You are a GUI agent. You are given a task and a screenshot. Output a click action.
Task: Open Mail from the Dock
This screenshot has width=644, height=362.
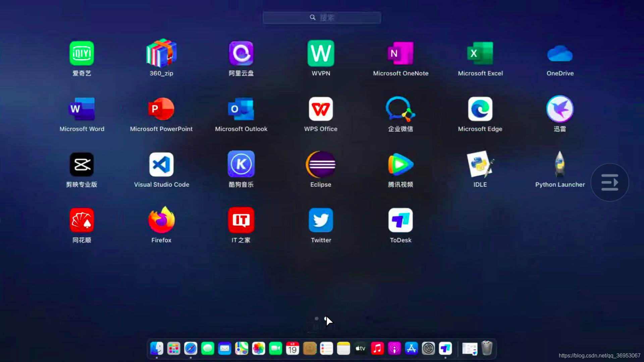click(x=225, y=349)
